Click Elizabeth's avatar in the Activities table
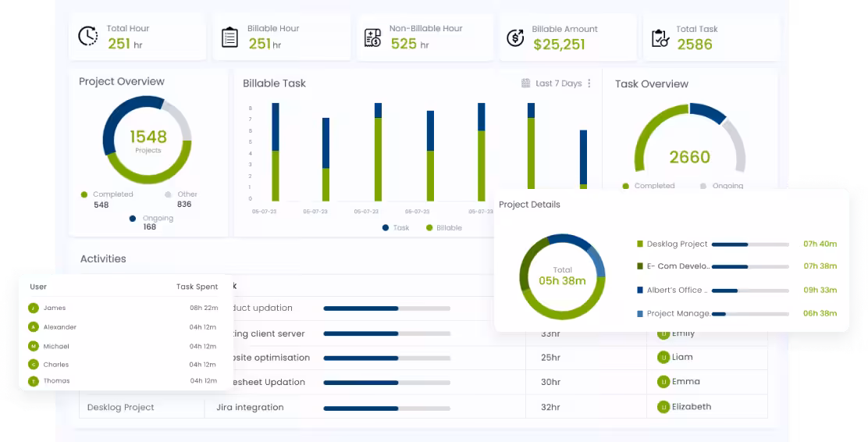Image resolution: width=868 pixels, height=442 pixels. pos(663,407)
